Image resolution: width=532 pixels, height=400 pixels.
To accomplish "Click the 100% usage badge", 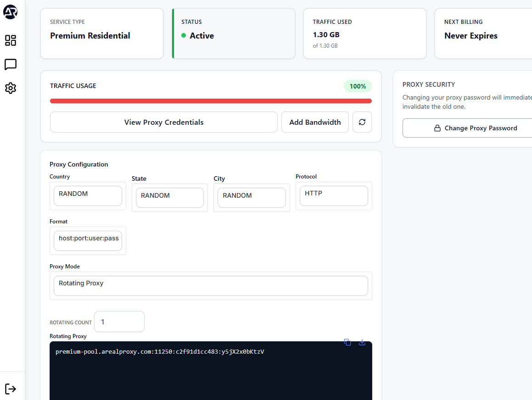I will tap(358, 86).
